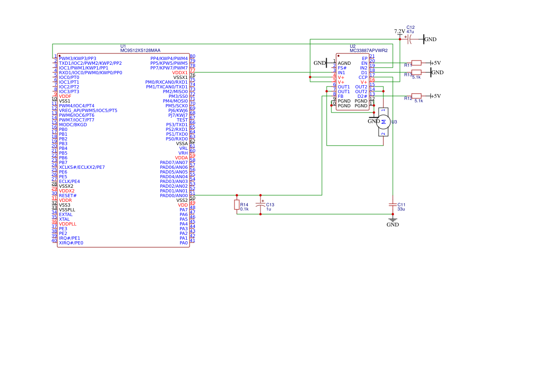Click the GND text beside the motor

pyautogui.click(x=373, y=121)
